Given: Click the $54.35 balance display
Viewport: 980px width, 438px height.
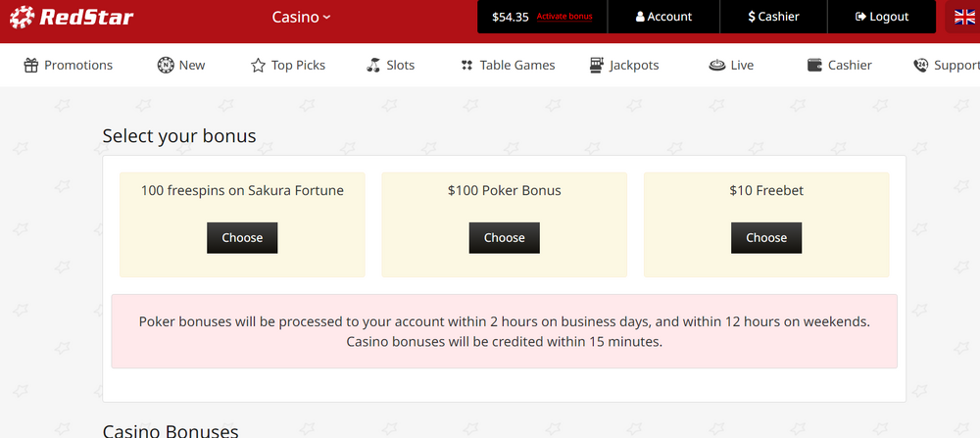Looking at the screenshot, I should click(510, 17).
